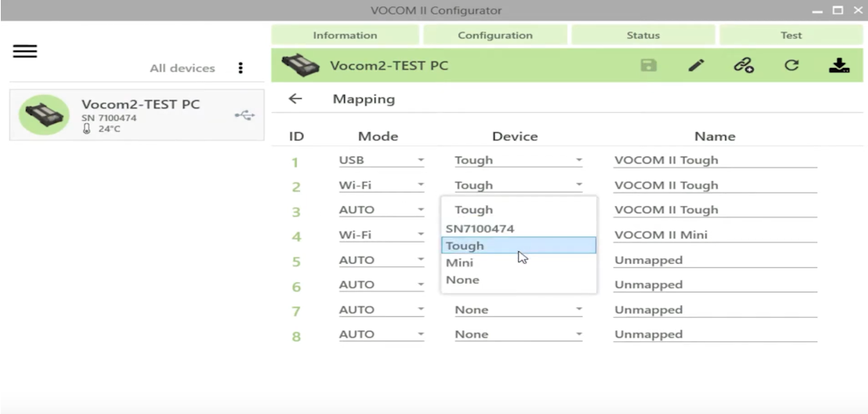Click Vocom2-TEST PC title in green header
The height and width of the screenshot is (414, 868).
(389, 66)
